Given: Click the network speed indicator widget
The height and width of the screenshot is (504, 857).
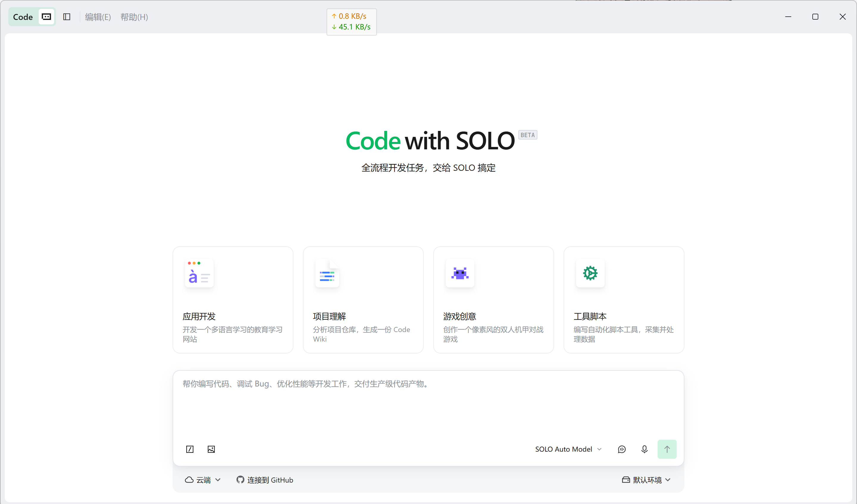Looking at the screenshot, I should point(352,22).
